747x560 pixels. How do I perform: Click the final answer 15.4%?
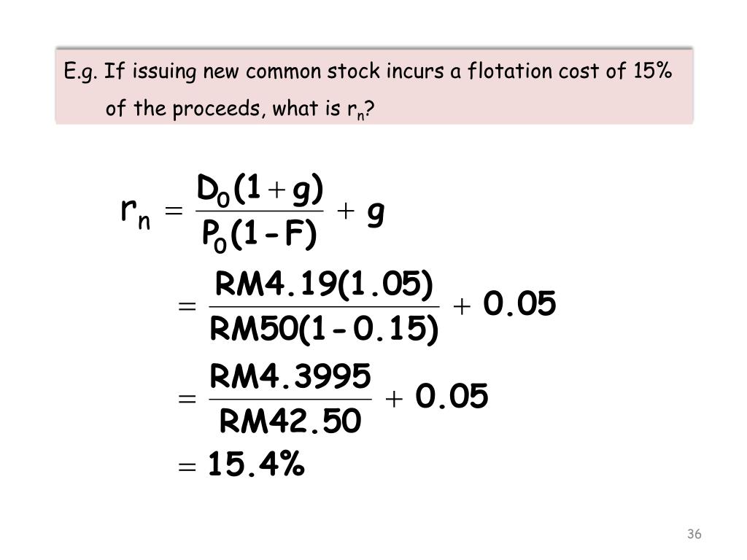[x=256, y=464]
